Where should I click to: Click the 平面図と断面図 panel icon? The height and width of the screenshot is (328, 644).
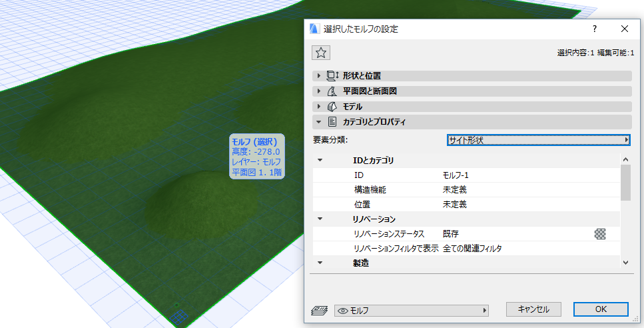(332, 91)
